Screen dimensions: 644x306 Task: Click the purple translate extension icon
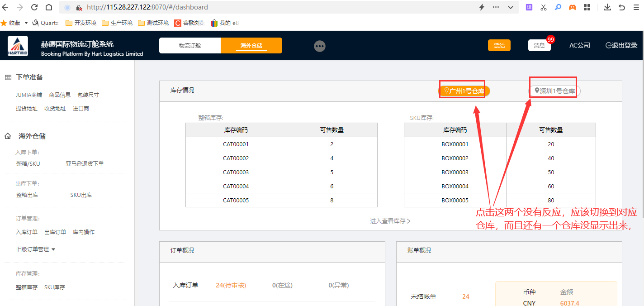[x=529, y=7]
